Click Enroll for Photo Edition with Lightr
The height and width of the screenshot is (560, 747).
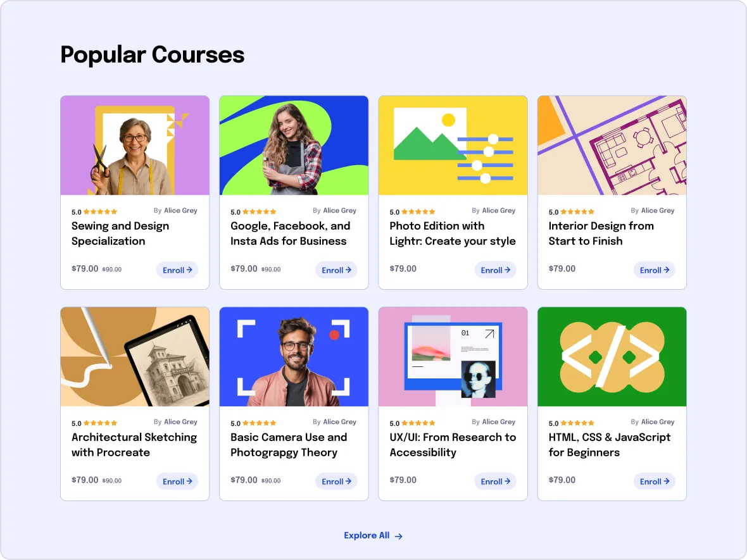[496, 270]
